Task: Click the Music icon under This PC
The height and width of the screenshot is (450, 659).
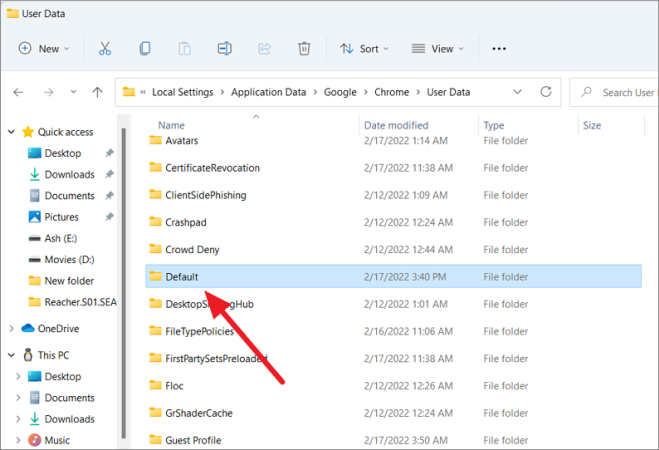Action: point(34,440)
